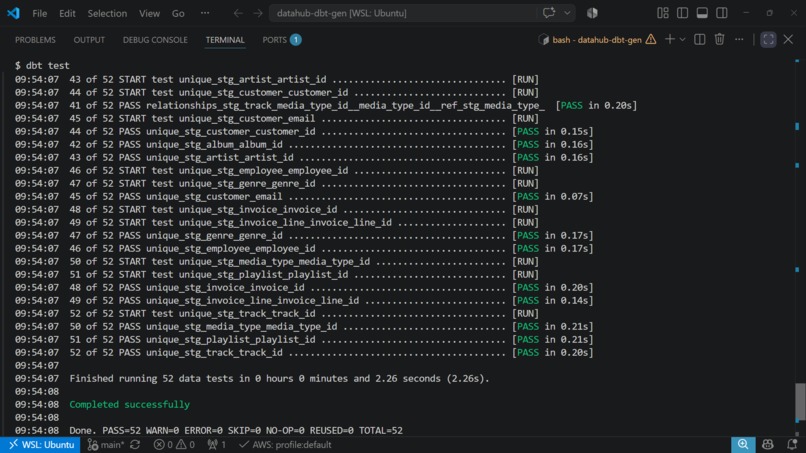Open errors and warnings status counter
Screen dimensions: 806x453
pyautogui.click(x=174, y=445)
